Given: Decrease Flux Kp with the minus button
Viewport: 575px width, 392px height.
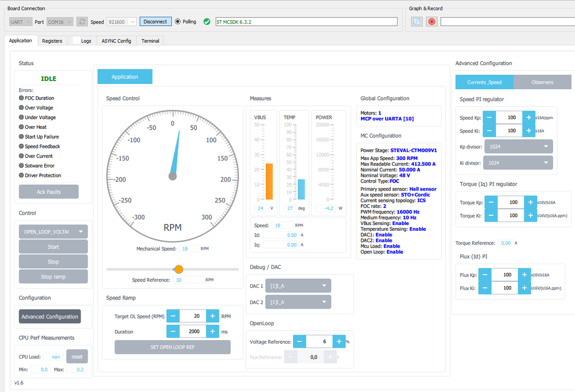Looking at the screenshot, I should coord(485,275).
